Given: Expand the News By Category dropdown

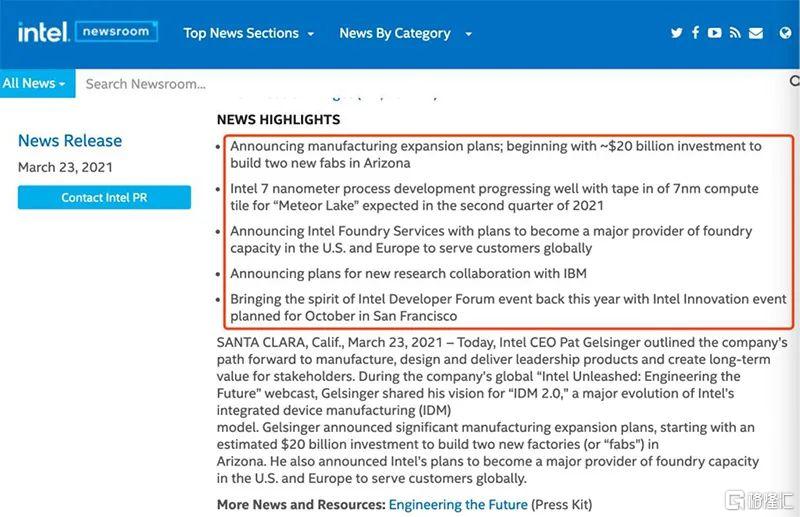Looking at the screenshot, I should click(405, 33).
